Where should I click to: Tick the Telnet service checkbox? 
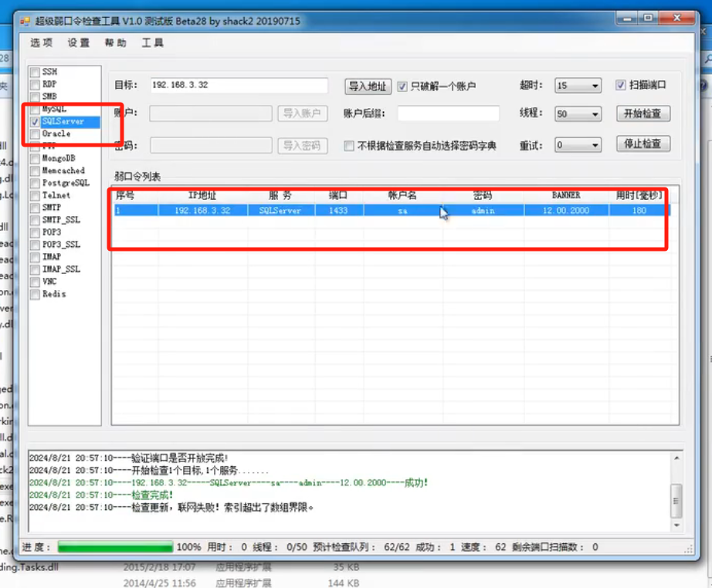point(35,195)
